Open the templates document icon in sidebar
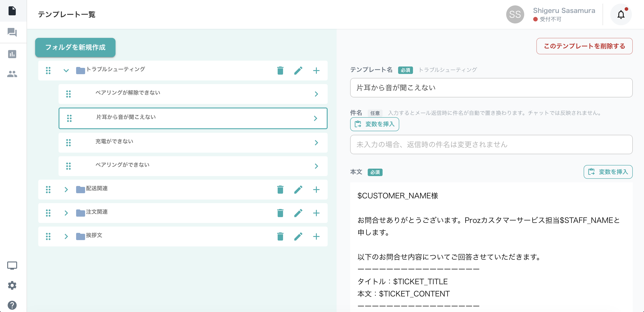Viewport: 644px width, 312px height. [x=12, y=11]
